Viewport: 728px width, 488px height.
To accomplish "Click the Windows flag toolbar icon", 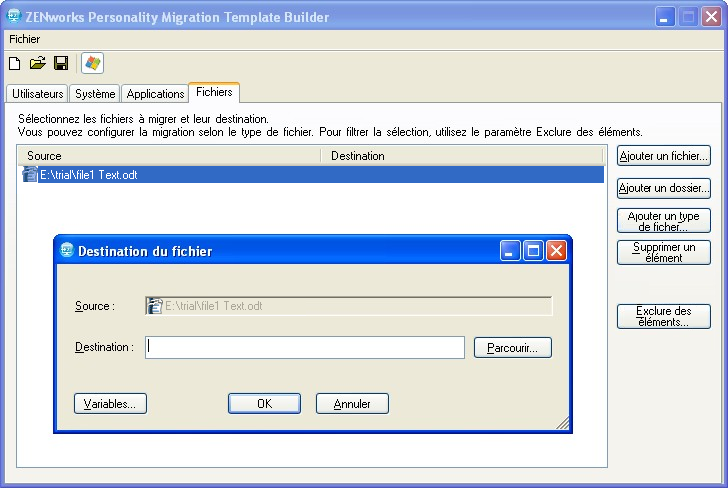I will coord(92,63).
